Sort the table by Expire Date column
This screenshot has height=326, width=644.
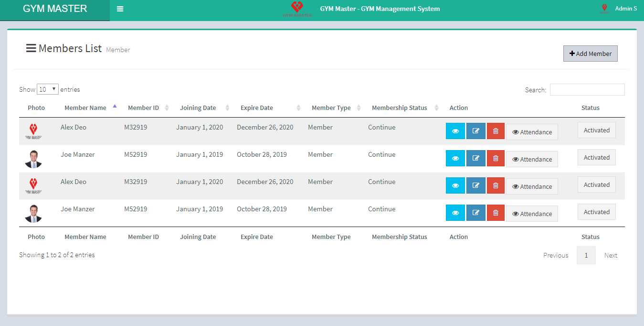(257, 108)
